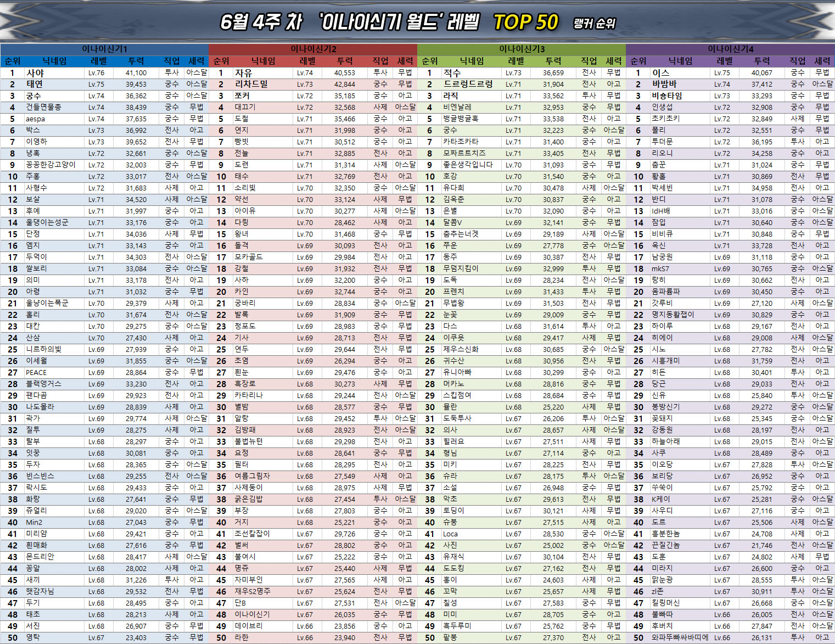Click the 이나이신기1 server header
The image size is (835, 644).
click(x=104, y=49)
